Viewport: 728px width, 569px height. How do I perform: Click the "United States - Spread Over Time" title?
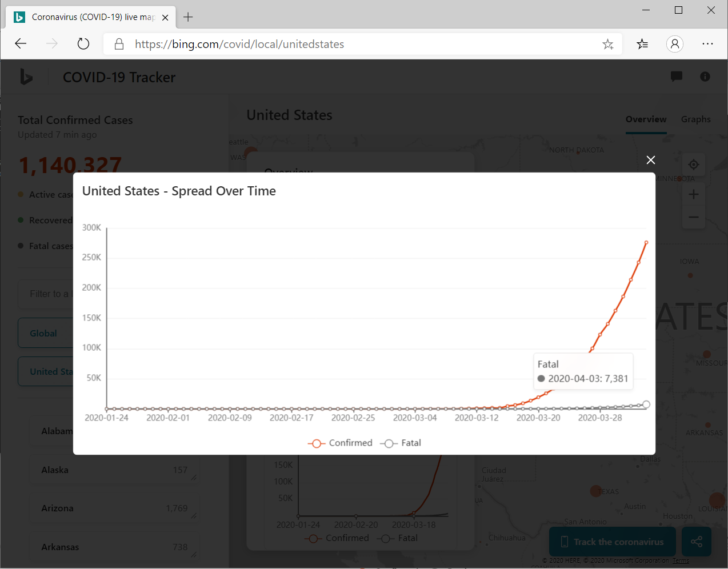tap(179, 191)
